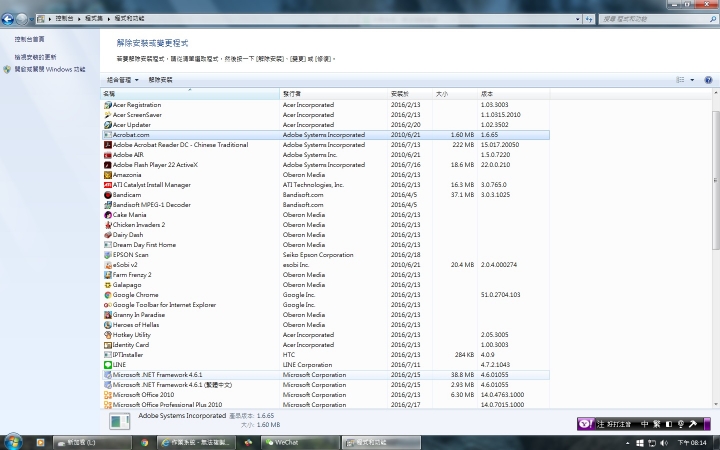The image size is (720, 450).
Task: Select the IPTInstaller row
Action: coord(326,355)
